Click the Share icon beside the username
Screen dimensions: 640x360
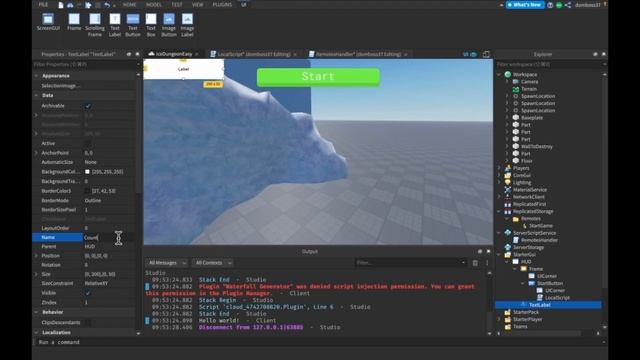[568, 5]
